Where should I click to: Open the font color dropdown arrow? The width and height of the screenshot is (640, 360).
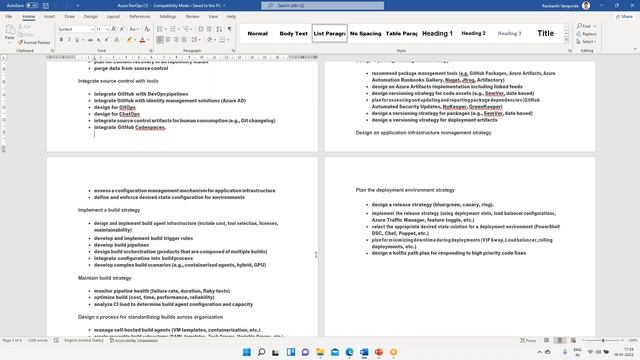[x=148, y=40]
